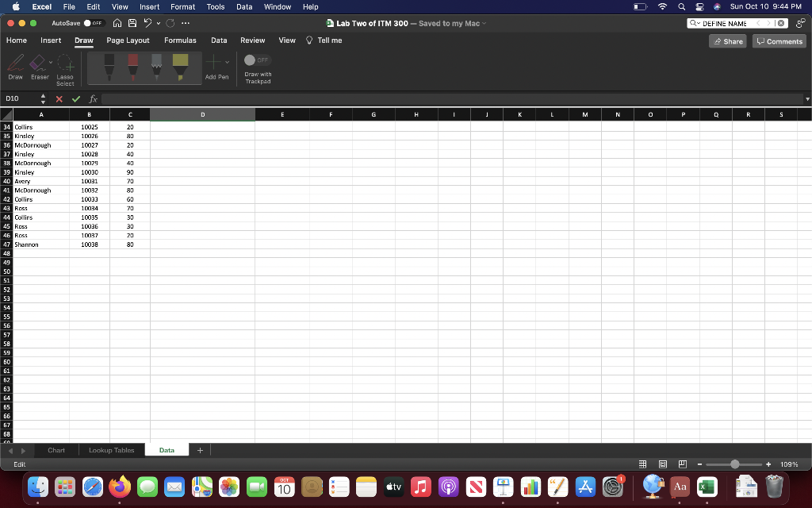Expand the Add Pen dropdown chevron
The image size is (812, 508).
pyautogui.click(x=229, y=63)
